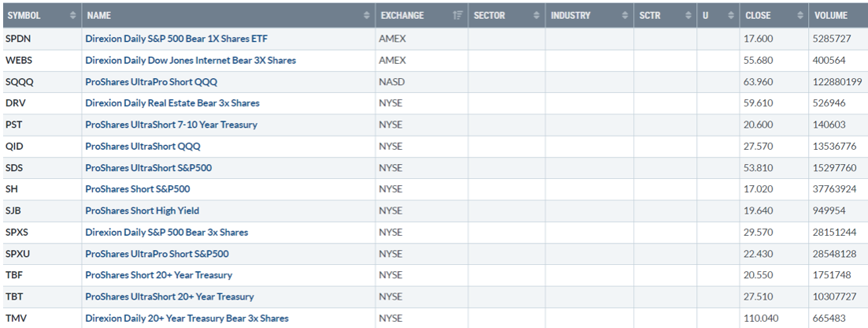The image size is (868, 328).
Task: Click sort arrows icon in SCTR column
Action: (688, 16)
